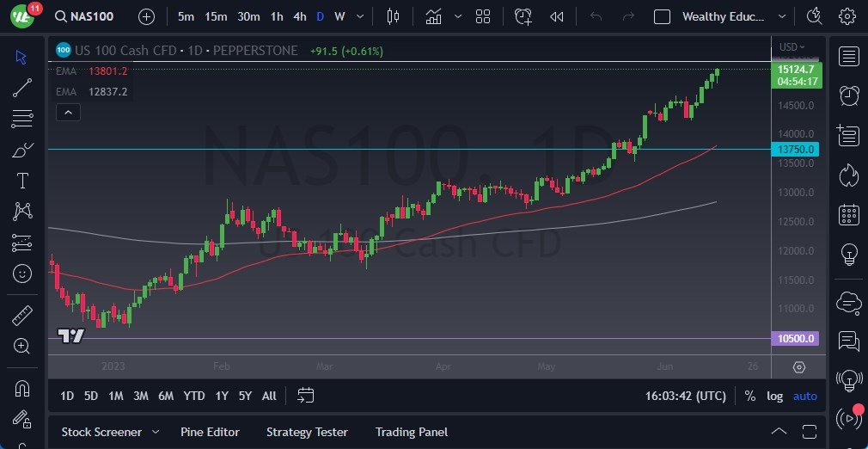Select the trend line drawing tool
This screenshot has width=868, height=449.
pos(22,87)
